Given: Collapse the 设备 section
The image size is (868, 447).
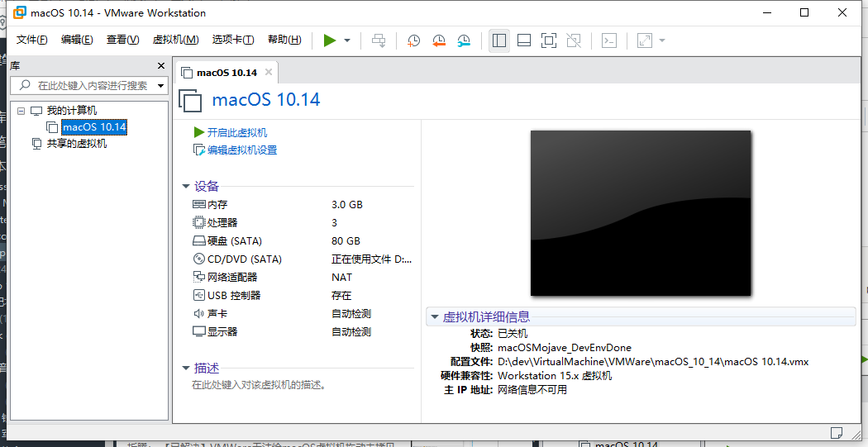Looking at the screenshot, I should [x=186, y=187].
